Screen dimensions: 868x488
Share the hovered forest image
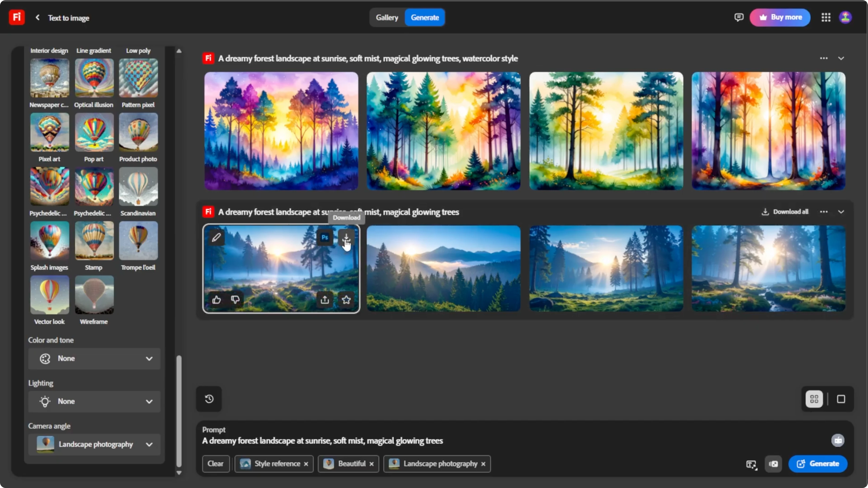coord(325,299)
